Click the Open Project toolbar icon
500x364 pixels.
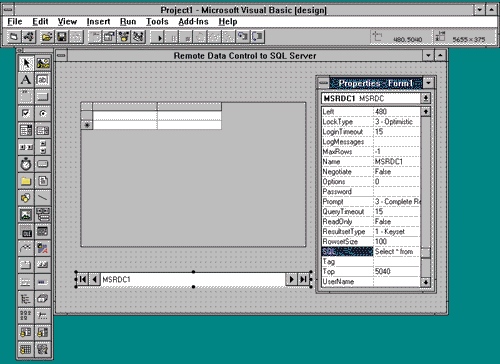click(47, 37)
